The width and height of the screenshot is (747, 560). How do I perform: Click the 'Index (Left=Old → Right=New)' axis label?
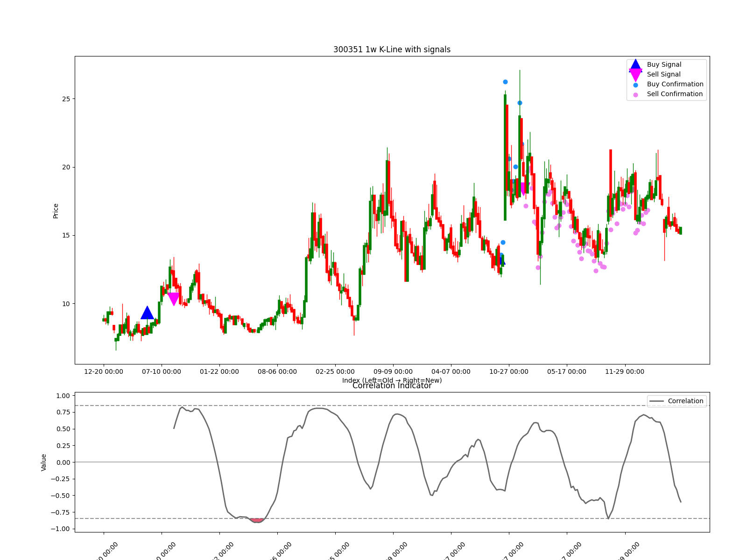click(392, 380)
